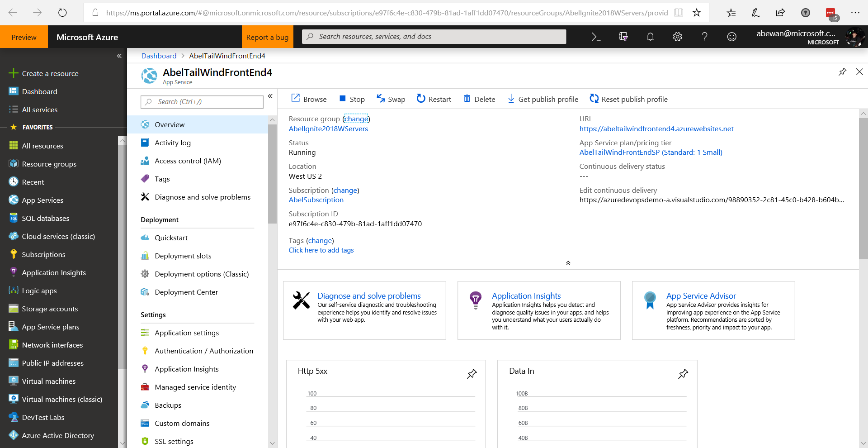Share page from browser toolbar
Viewport: 868px width, 448px height.
pos(780,13)
